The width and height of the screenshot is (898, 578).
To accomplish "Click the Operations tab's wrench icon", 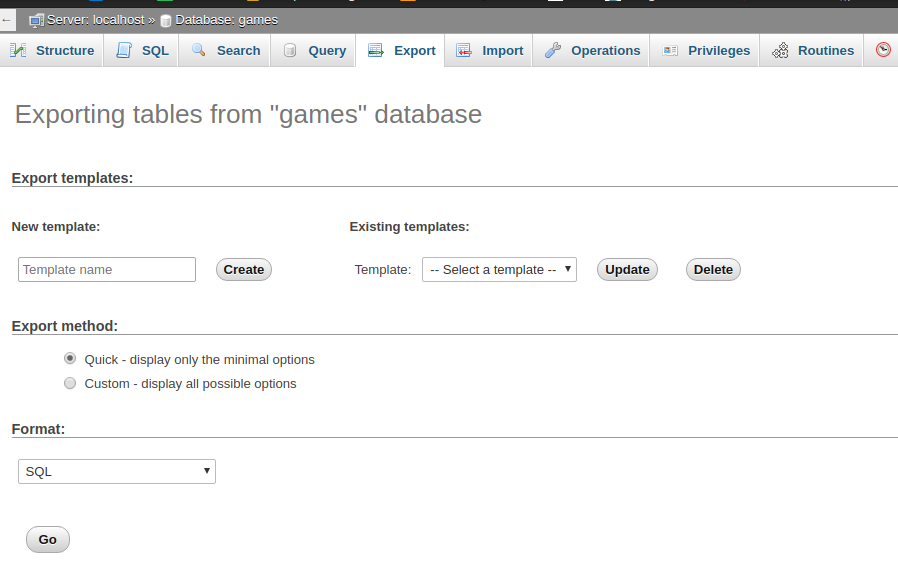I will coord(553,50).
